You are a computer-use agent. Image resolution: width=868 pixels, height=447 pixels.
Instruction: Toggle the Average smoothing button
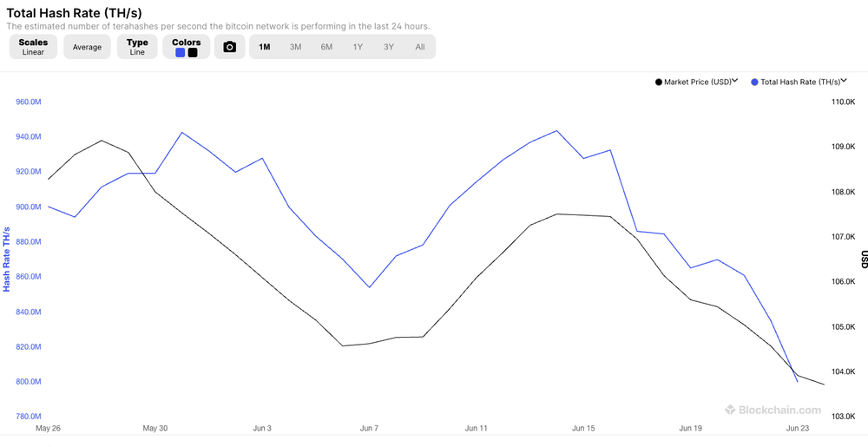pos(87,47)
